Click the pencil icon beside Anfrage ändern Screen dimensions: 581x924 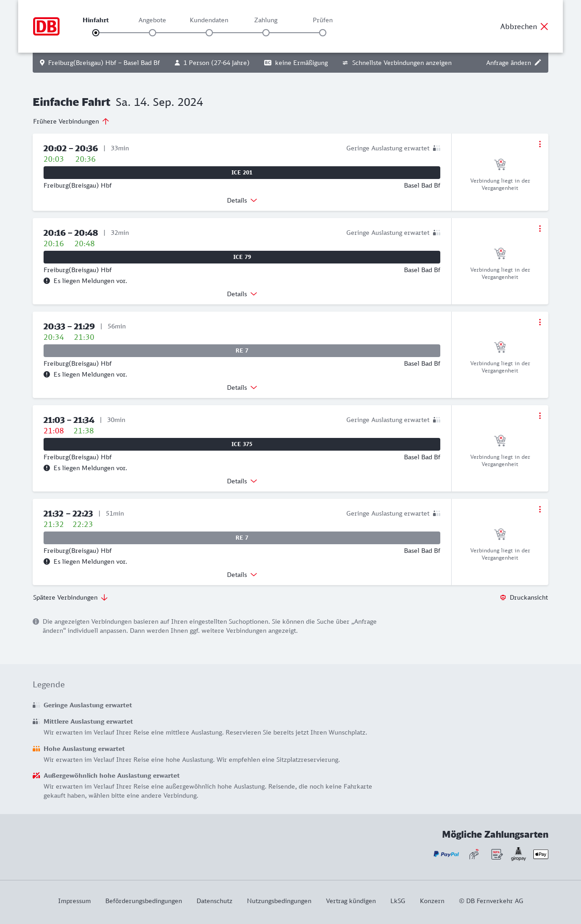point(538,63)
